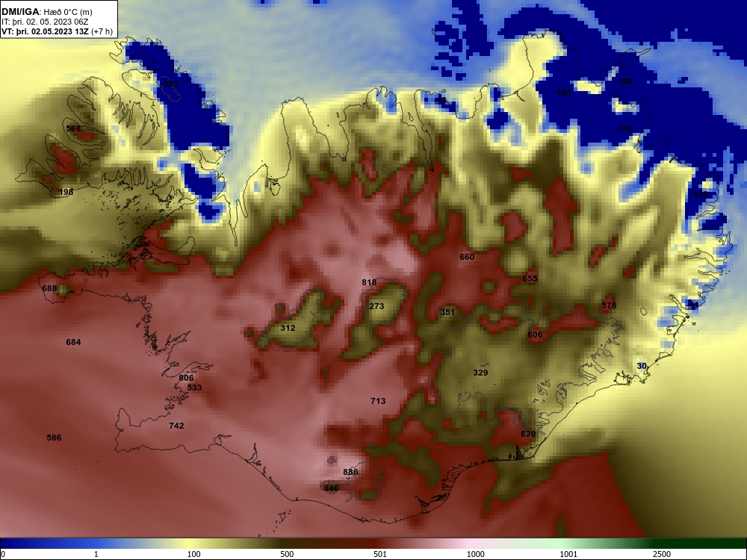Click the map value 312

[288, 328]
